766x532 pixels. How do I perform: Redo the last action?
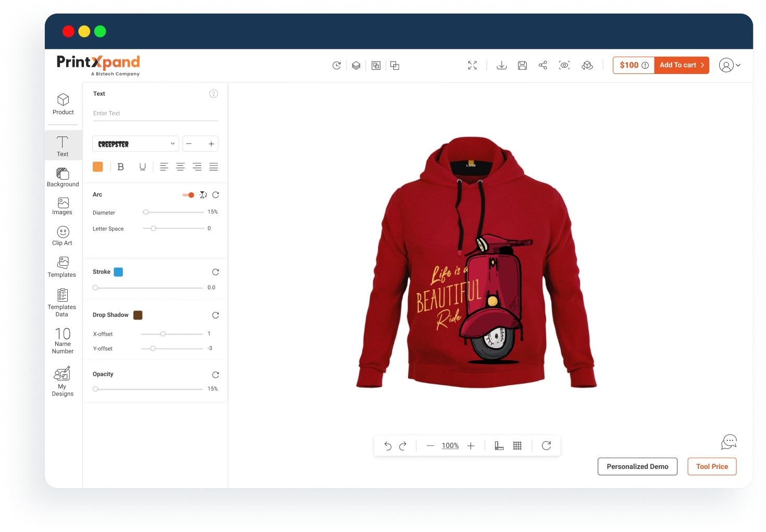403,446
